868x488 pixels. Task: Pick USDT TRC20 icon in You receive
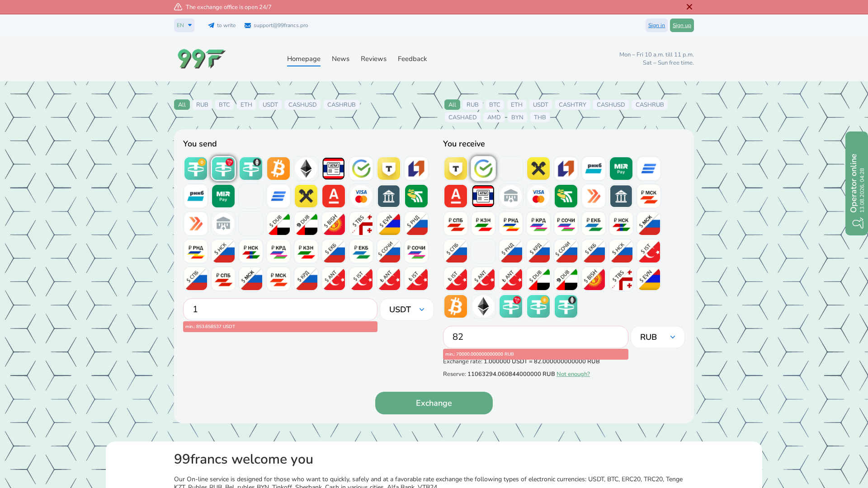(x=511, y=306)
